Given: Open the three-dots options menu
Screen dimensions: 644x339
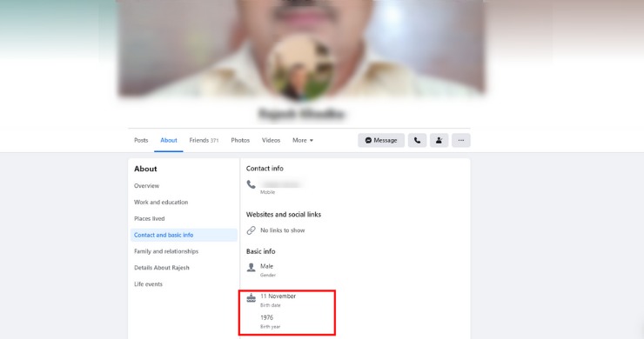Looking at the screenshot, I should [x=461, y=140].
